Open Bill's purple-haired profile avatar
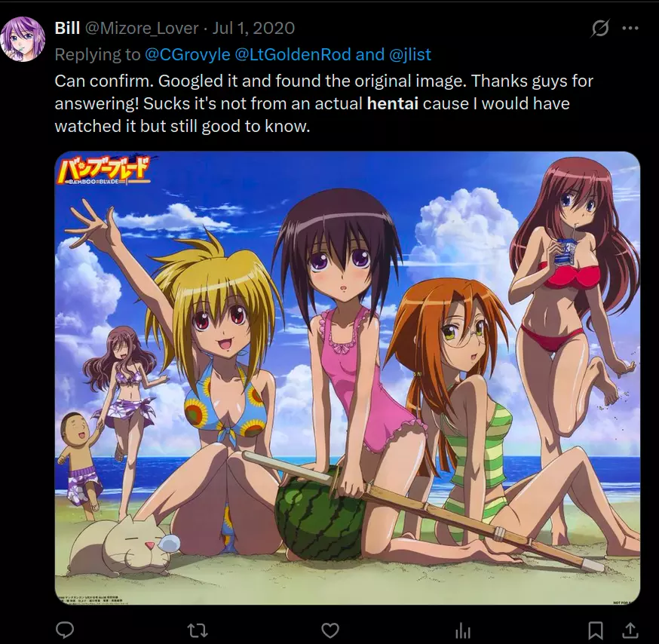This screenshot has height=644, width=659. coord(23,39)
